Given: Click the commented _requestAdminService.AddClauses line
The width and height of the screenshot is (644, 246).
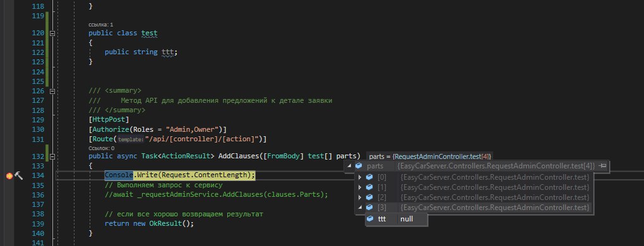Looking at the screenshot, I should [x=217, y=195].
